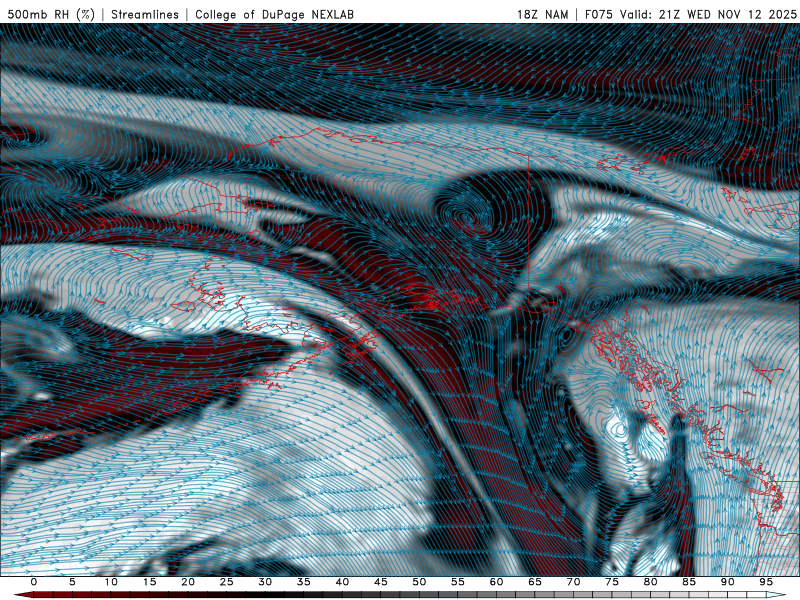Select the "25" tick label on the scale
The image size is (800, 600).
point(227,582)
